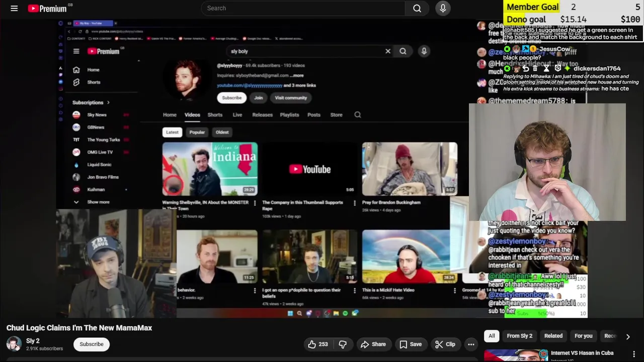Image resolution: width=644 pixels, height=362 pixels.
Task: In the video, click sidebar Home icon
Action: [x=76, y=70]
